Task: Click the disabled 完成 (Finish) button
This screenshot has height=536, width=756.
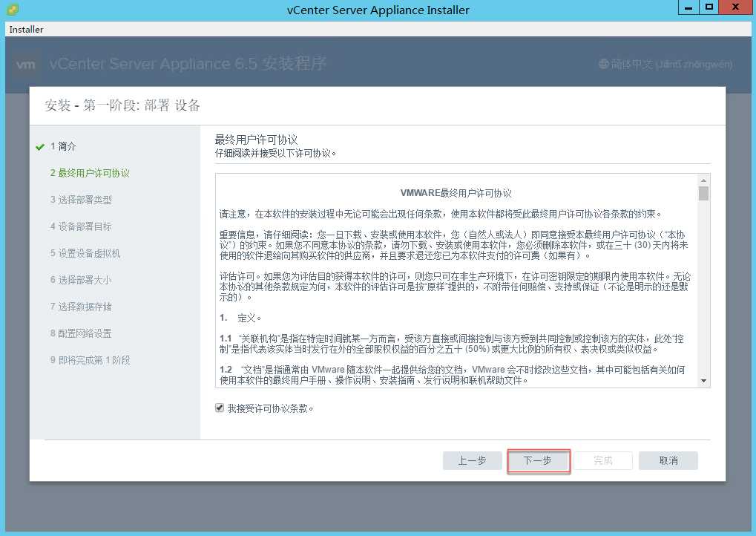Action: (x=603, y=461)
